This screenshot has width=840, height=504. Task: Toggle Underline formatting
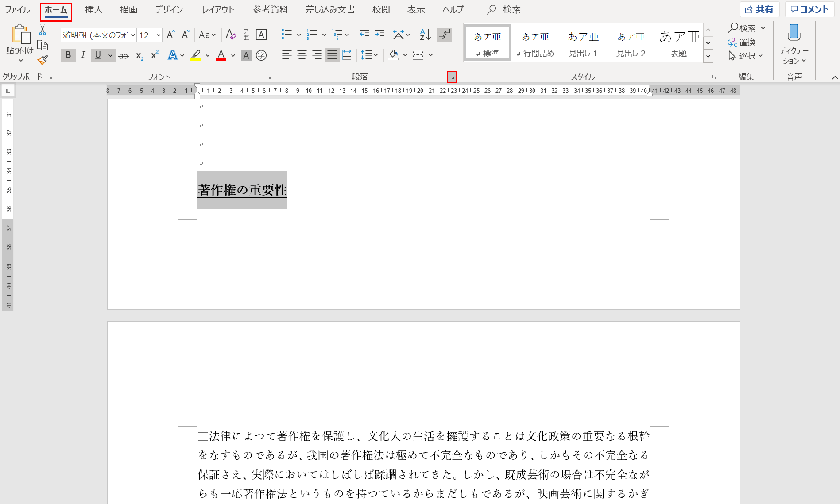point(98,55)
